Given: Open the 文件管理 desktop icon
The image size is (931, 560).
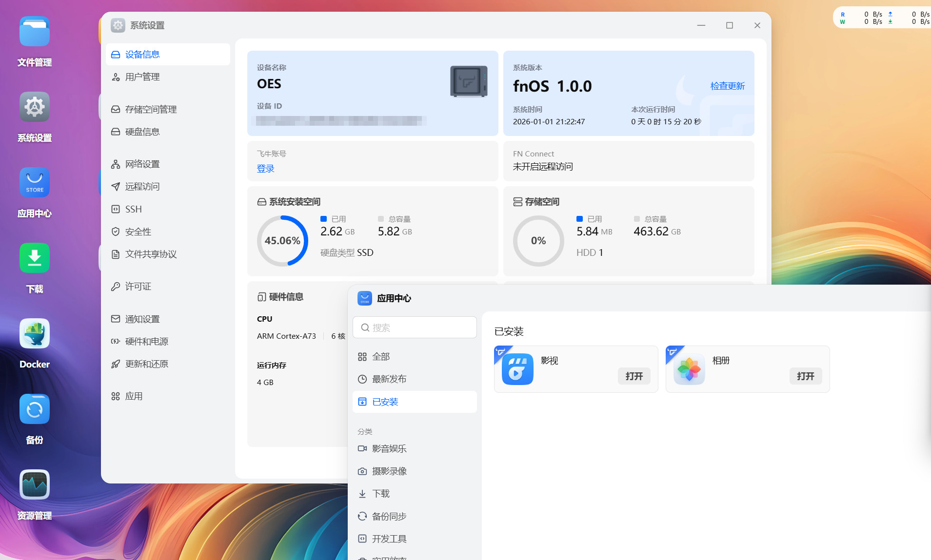Looking at the screenshot, I should coord(34,32).
